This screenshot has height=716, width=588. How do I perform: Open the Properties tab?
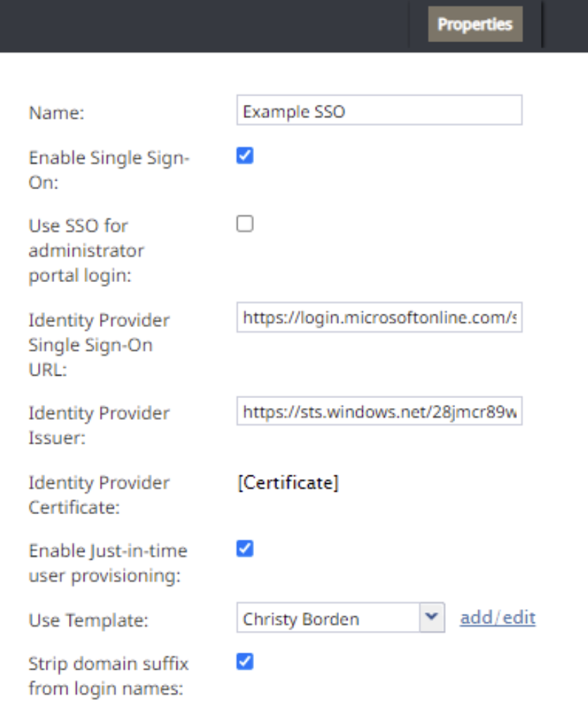coord(475,24)
